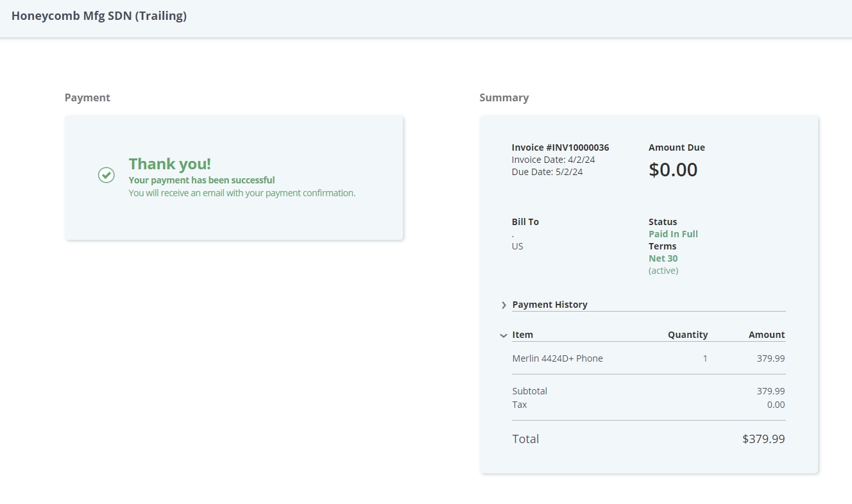Click the Invoice #INV10000036 number

(x=560, y=147)
